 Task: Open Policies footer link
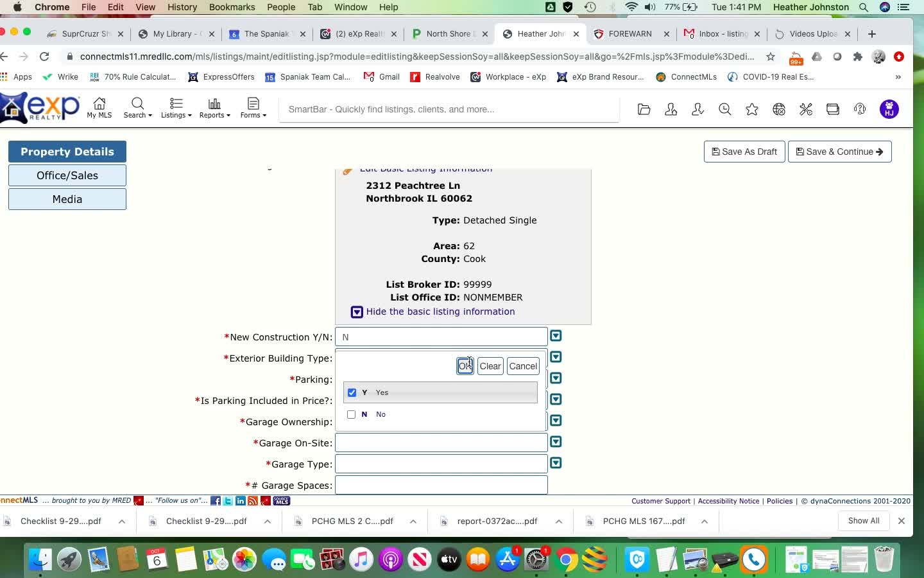pyautogui.click(x=780, y=501)
